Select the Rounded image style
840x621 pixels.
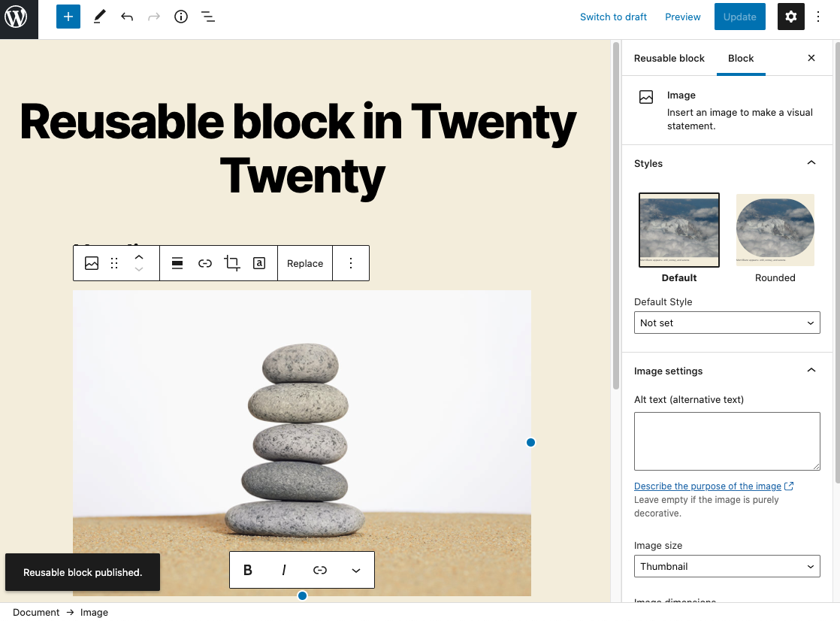[x=775, y=229]
